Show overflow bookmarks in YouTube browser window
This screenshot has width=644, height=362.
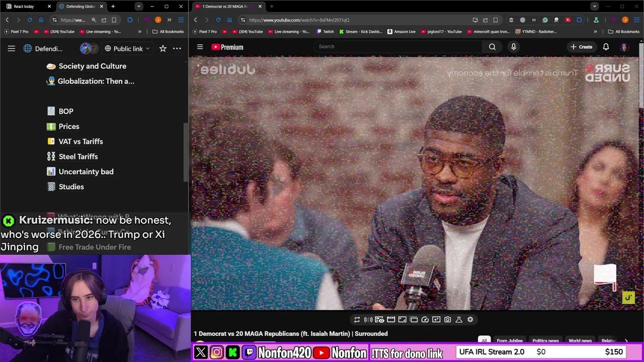click(595, 32)
